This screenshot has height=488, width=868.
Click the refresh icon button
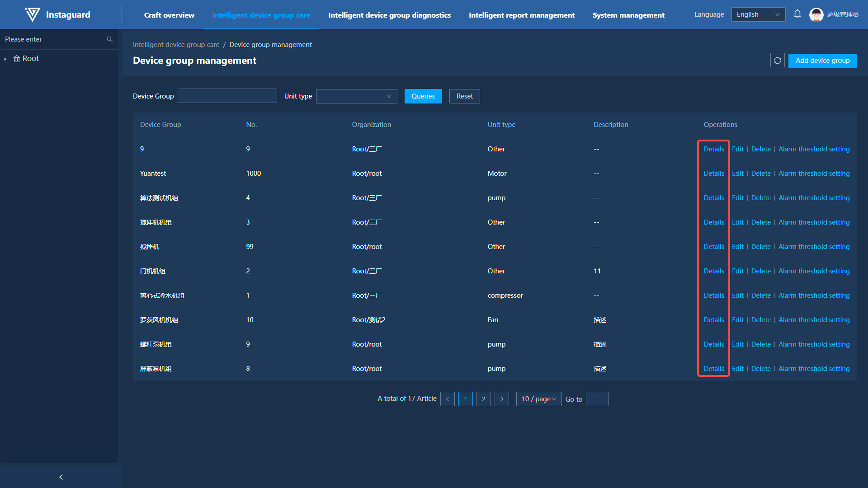tap(777, 61)
